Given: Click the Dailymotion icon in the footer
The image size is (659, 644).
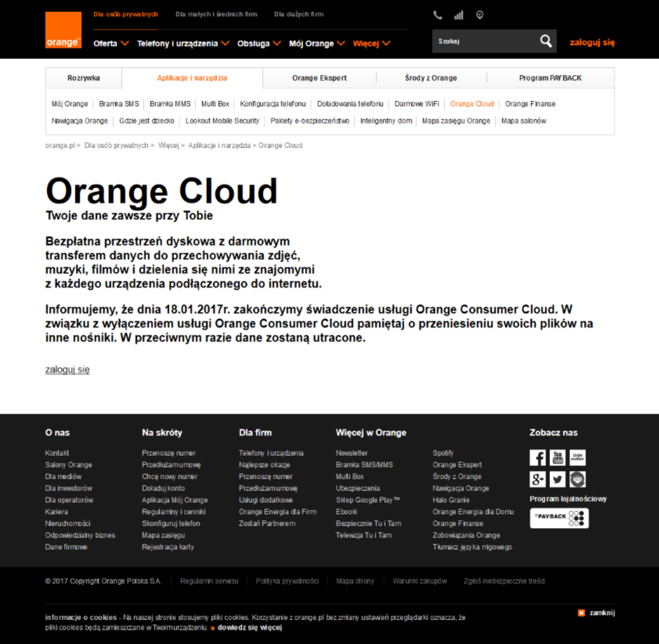Looking at the screenshot, I should (x=577, y=458).
